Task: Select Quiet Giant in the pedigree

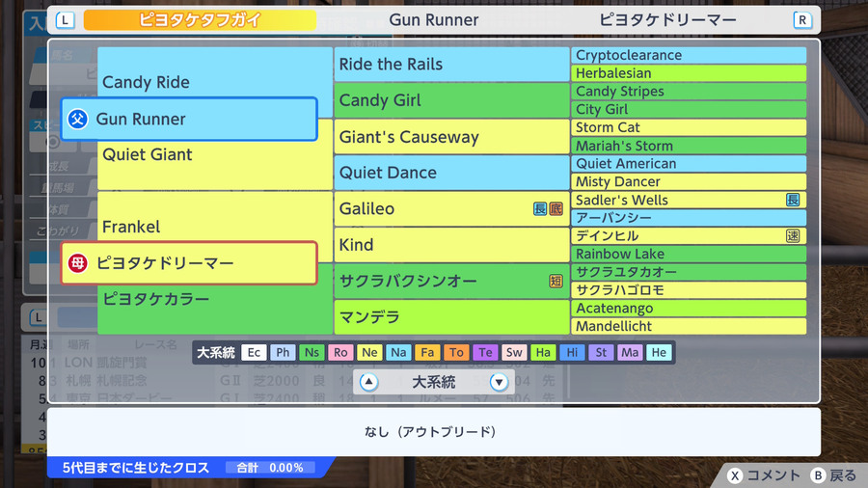Action: point(215,154)
